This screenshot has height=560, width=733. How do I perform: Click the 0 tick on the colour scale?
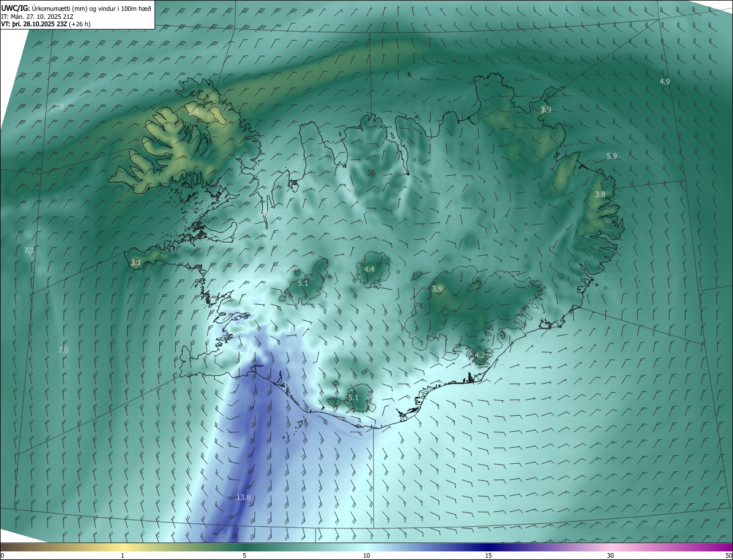click(2, 555)
